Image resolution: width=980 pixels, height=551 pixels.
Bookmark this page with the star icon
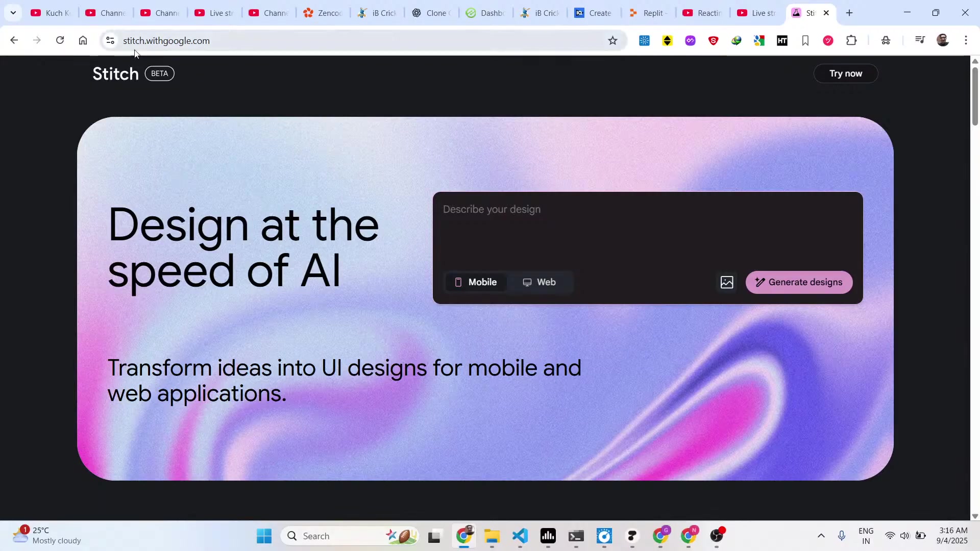click(x=612, y=40)
